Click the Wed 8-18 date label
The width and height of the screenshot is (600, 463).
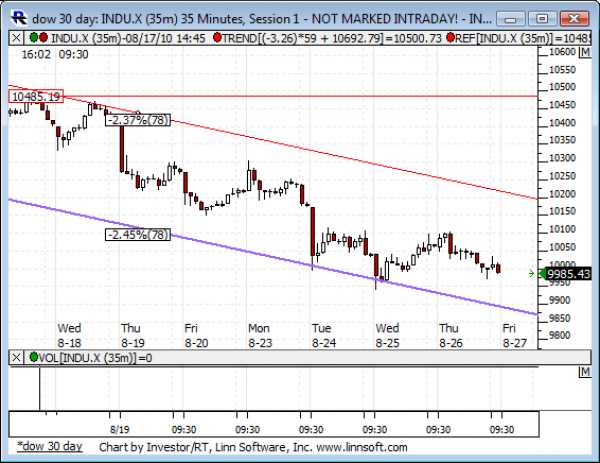point(69,336)
